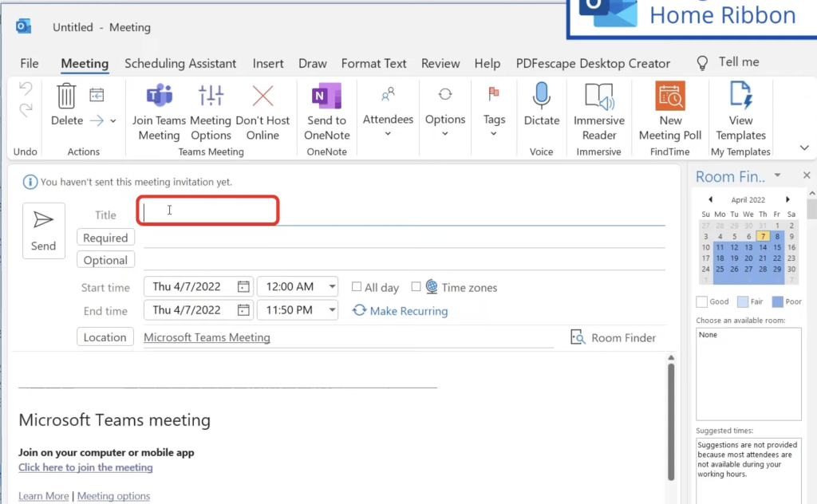Open the Draw tab
The image size is (817, 504).
click(313, 64)
